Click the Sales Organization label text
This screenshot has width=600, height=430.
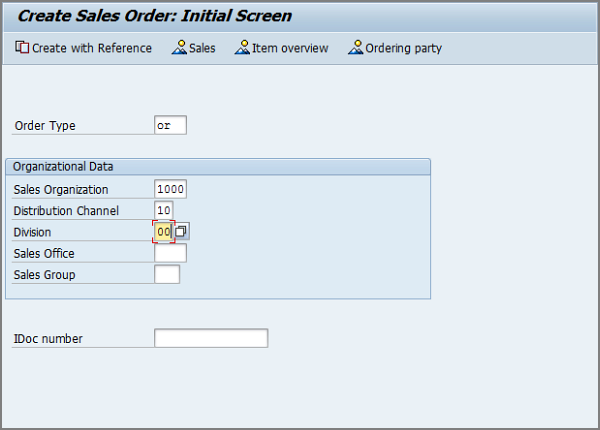point(61,190)
